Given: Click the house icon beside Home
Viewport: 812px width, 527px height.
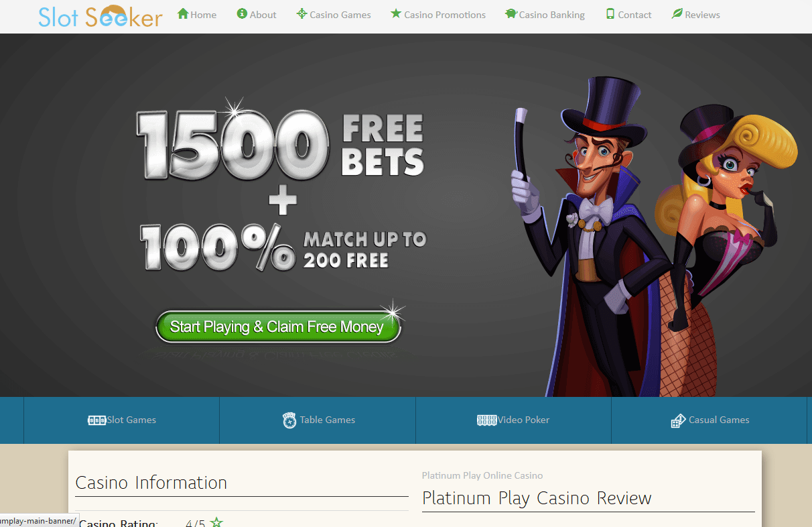Looking at the screenshot, I should (x=183, y=13).
